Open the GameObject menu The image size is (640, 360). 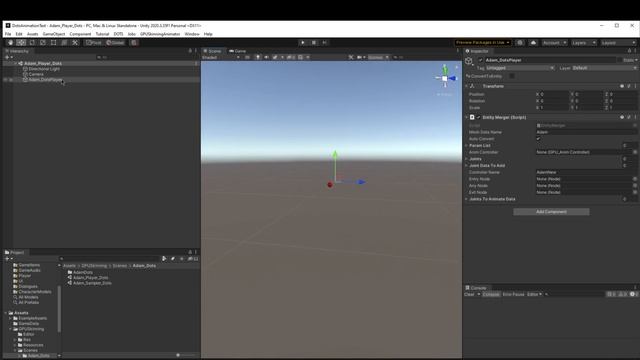tap(54, 34)
